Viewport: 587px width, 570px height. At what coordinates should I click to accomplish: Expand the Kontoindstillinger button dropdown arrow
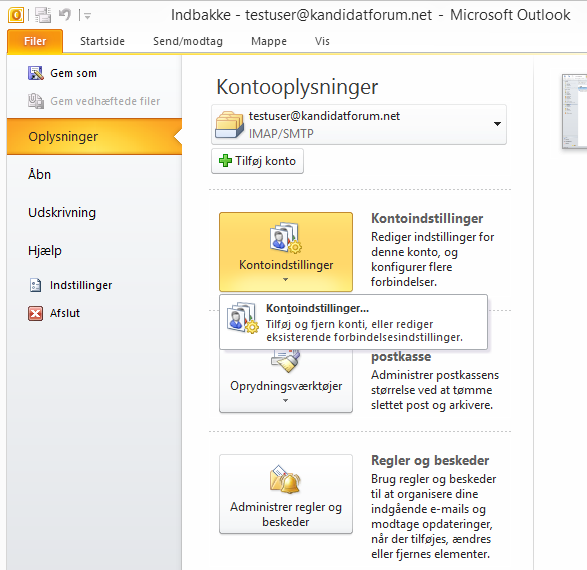286,280
